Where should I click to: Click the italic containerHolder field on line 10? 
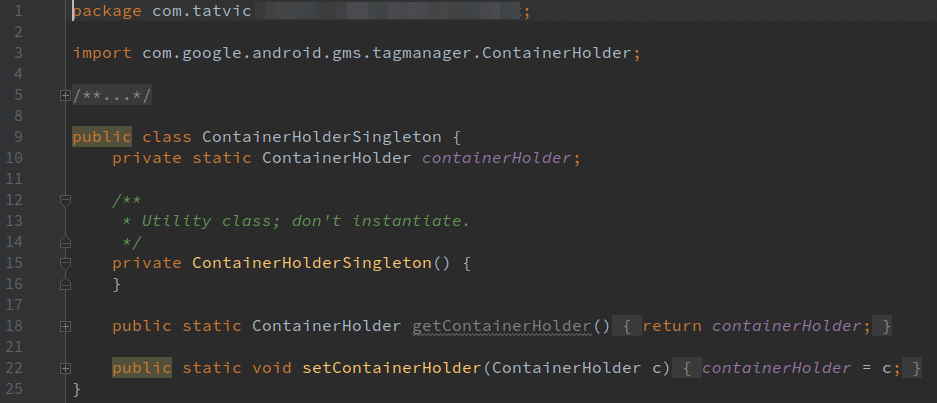click(496, 158)
